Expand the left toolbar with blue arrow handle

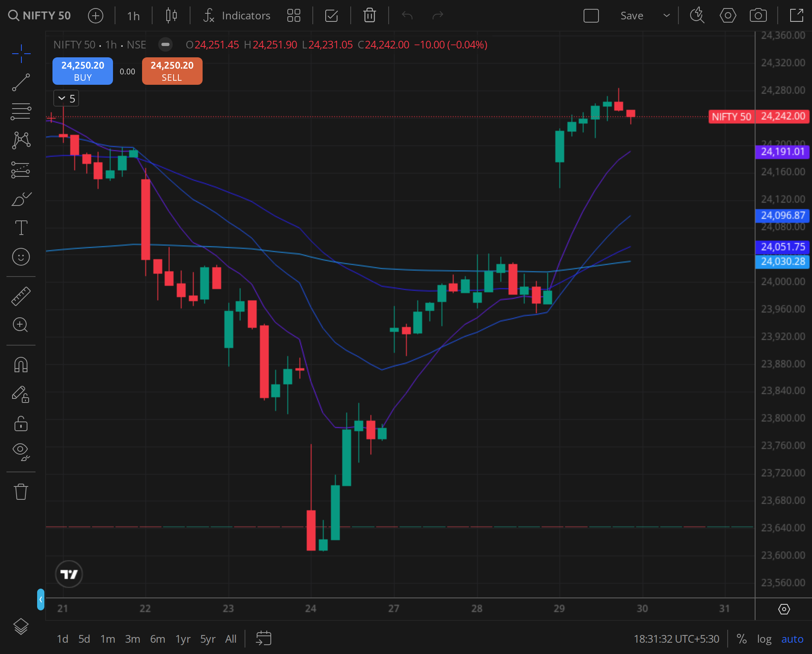coord(40,599)
